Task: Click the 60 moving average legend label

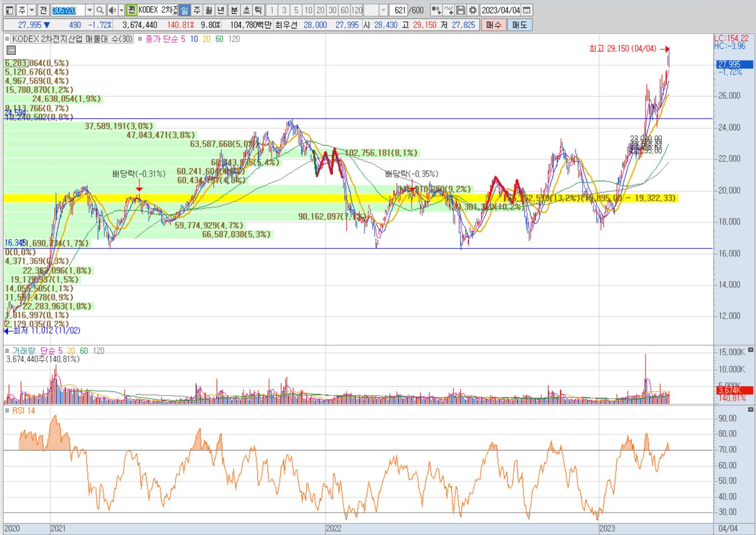Action: (219, 39)
